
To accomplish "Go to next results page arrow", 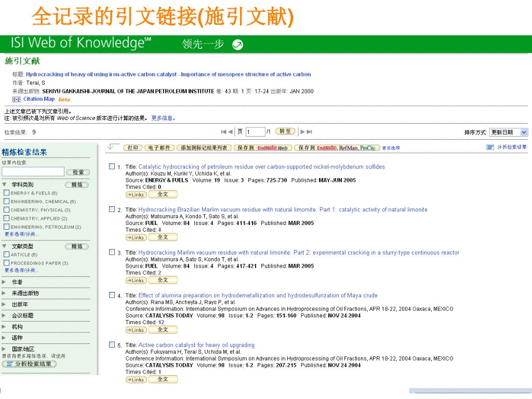I will coord(303,132).
